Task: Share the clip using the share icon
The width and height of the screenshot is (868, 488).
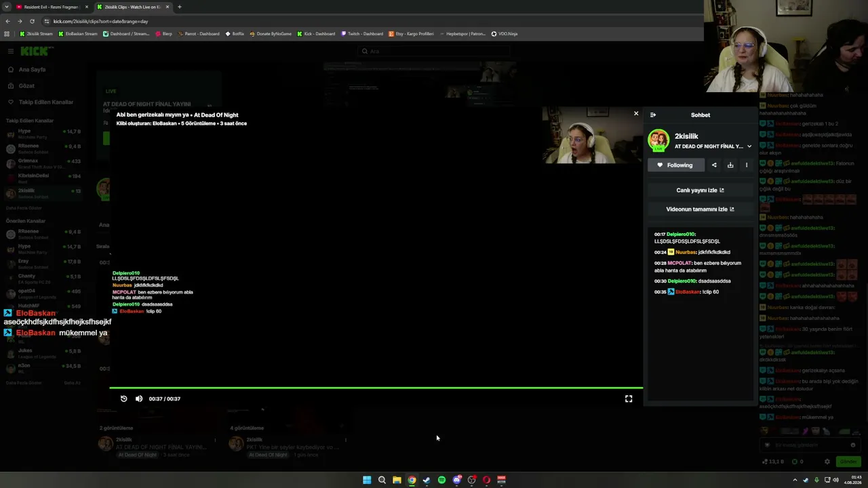Action: [x=714, y=165]
